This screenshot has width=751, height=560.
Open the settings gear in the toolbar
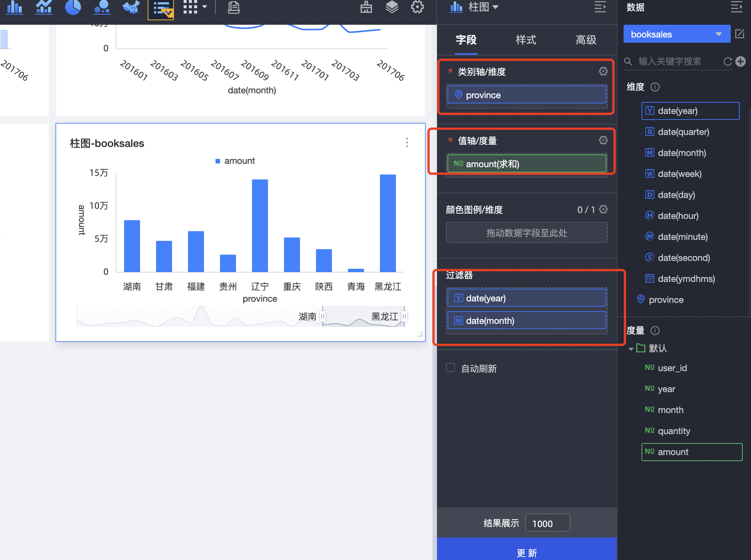pos(417,7)
